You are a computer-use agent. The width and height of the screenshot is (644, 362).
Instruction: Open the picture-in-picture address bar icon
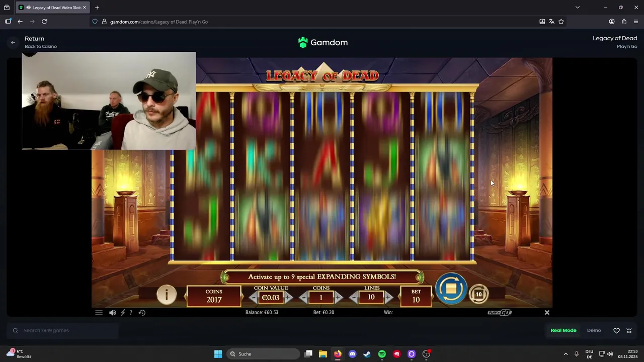pos(542,22)
